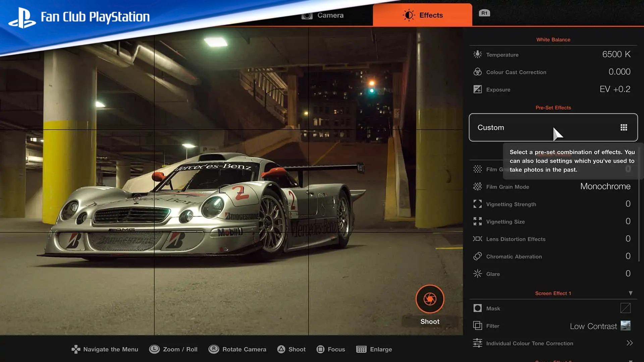Adjust Vignetting Strength value 0
This screenshot has width=644, height=362.
coord(628,204)
